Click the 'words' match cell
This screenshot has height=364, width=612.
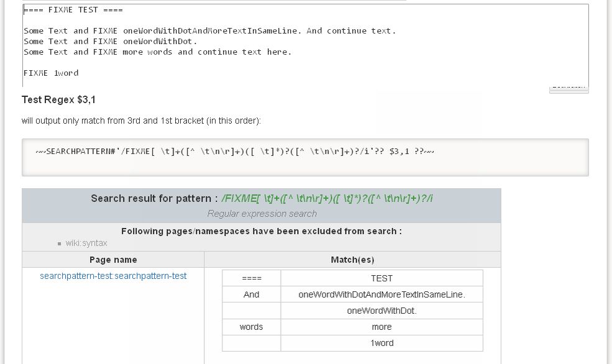click(x=252, y=327)
